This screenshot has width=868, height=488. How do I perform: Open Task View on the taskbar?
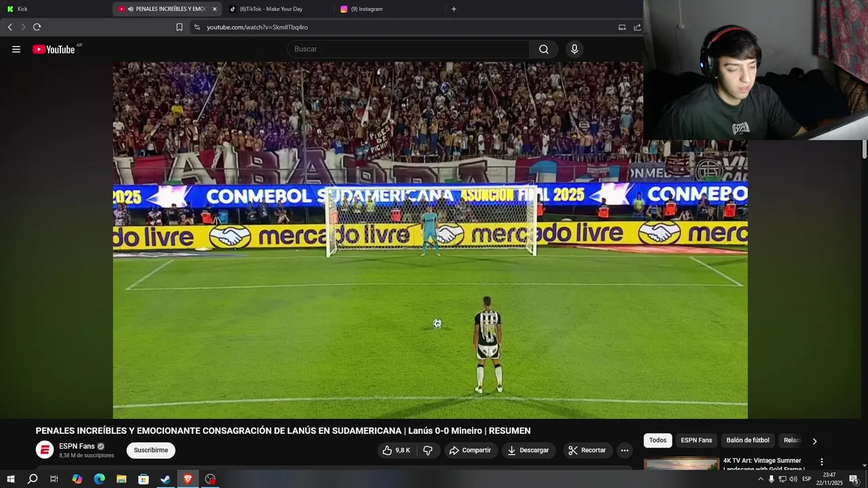(x=54, y=479)
